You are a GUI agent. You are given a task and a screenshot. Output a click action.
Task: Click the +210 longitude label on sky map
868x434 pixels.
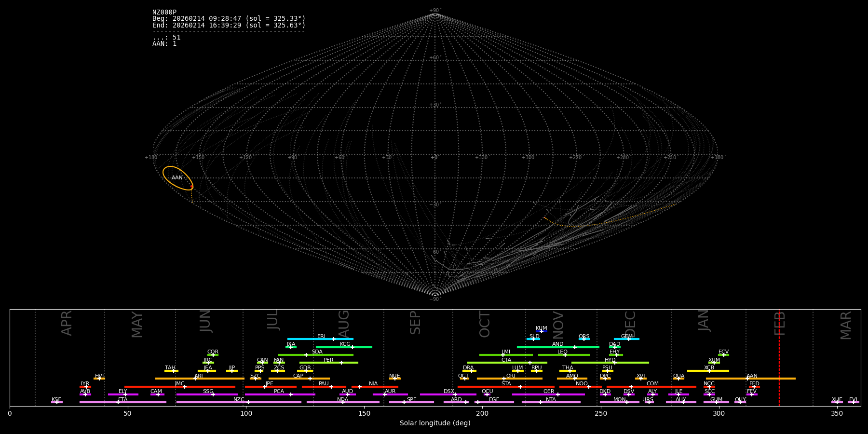(670, 158)
